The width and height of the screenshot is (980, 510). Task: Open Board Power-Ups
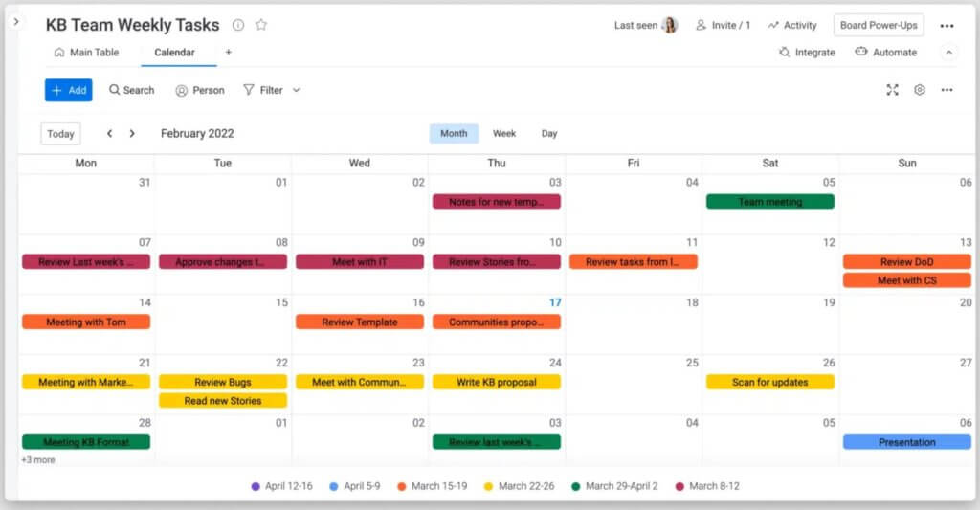[x=879, y=25]
